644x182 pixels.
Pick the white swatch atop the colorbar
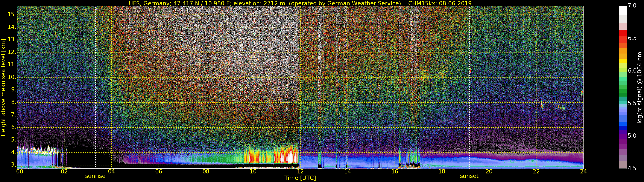pos(623,10)
